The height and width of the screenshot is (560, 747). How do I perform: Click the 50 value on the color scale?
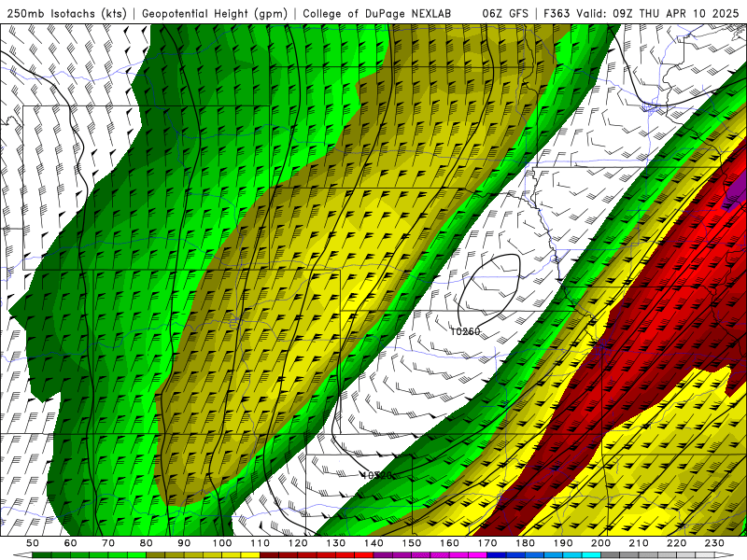pos(33,543)
